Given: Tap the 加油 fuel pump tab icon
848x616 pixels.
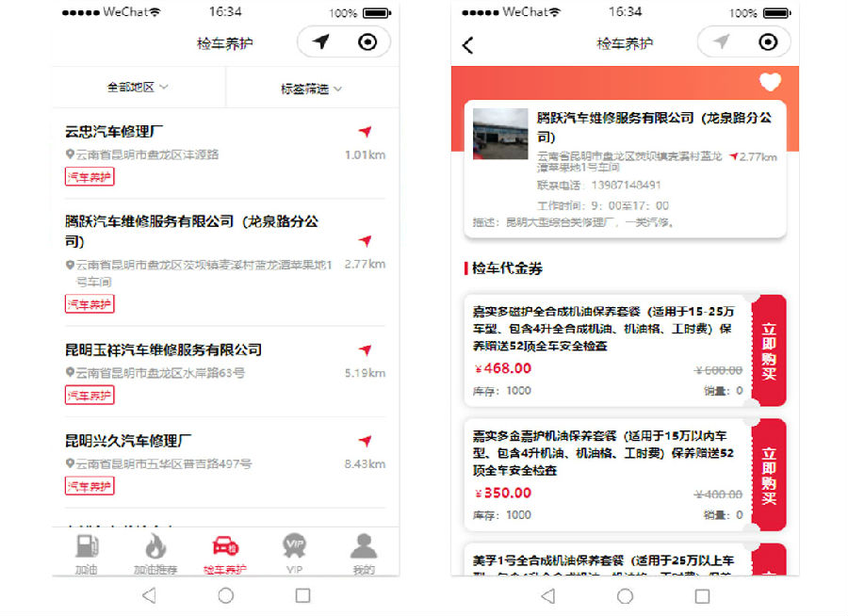Looking at the screenshot, I should pos(87,549).
